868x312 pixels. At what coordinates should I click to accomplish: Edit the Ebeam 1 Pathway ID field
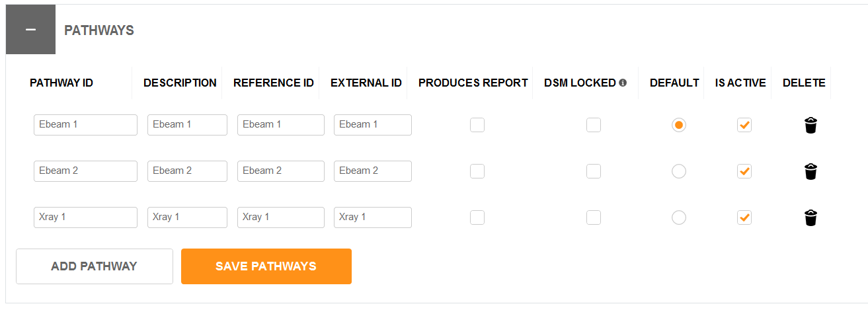pyautogui.click(x=85, y=125)
